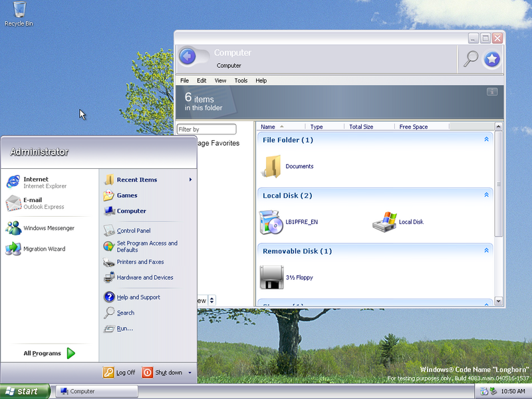
Task: Expand Recent Items submenu
Action: (190, 180)
